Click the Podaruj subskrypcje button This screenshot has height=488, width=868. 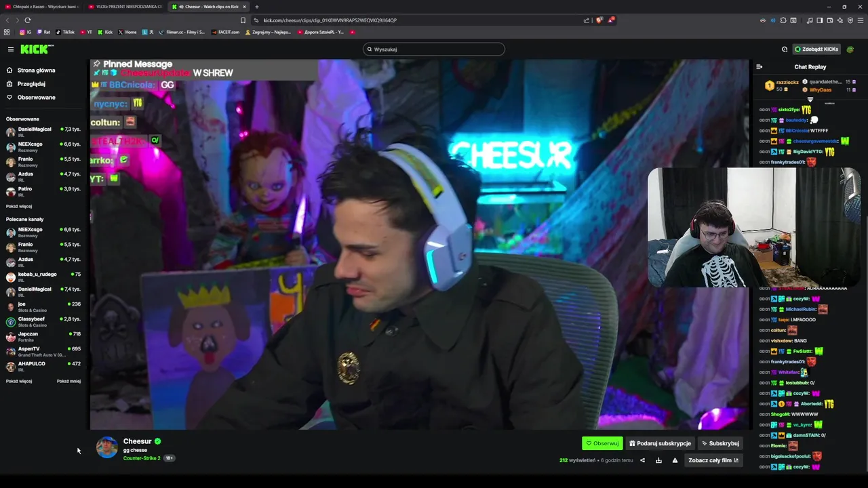pos(660,443)
